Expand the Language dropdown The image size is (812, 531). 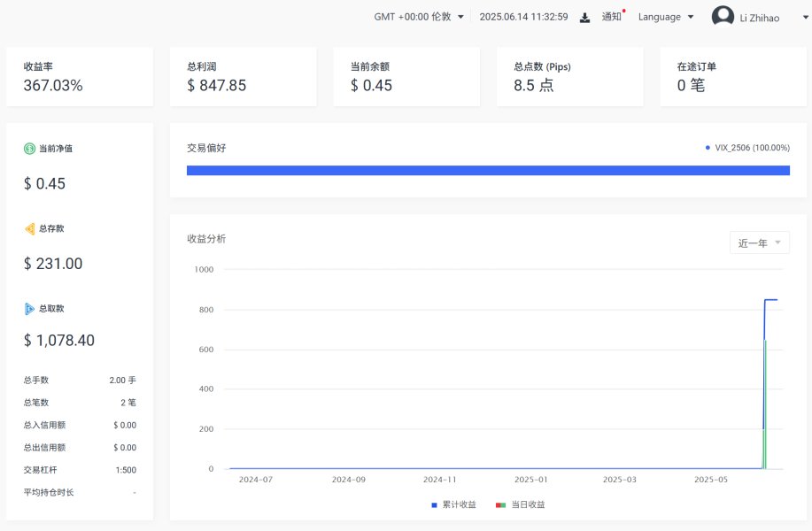[x=665, y=17]
